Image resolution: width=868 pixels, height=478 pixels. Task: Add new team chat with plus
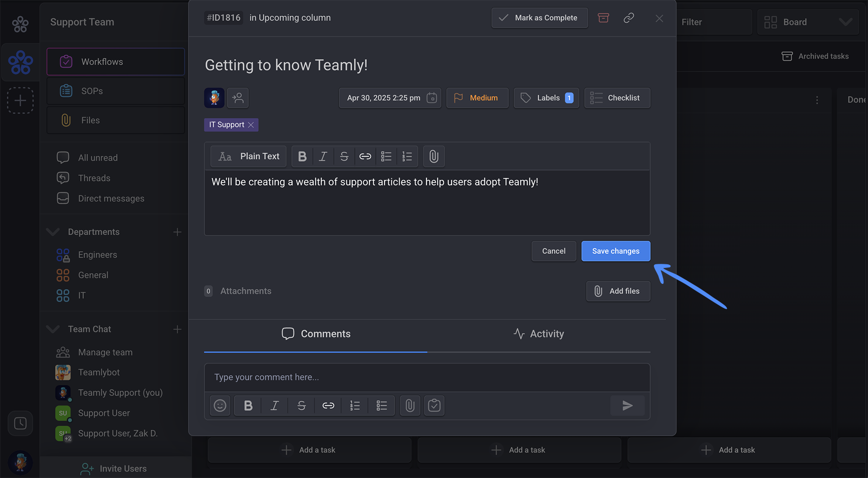click(177, 329)
